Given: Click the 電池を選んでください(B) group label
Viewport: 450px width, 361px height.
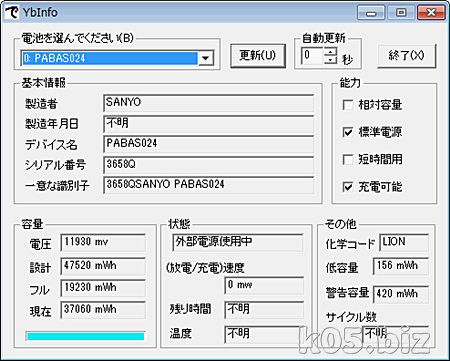Looking at the screenshot, I should point(77,38).
